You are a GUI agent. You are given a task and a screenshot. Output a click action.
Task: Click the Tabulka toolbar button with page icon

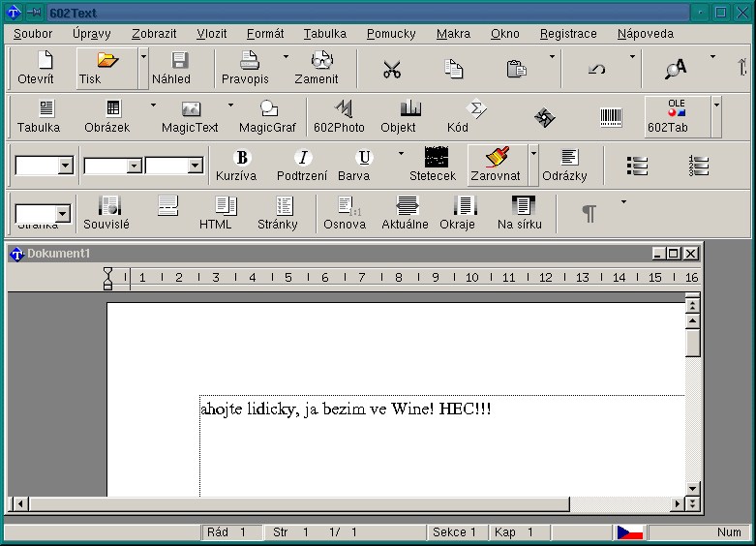[39, 116]
